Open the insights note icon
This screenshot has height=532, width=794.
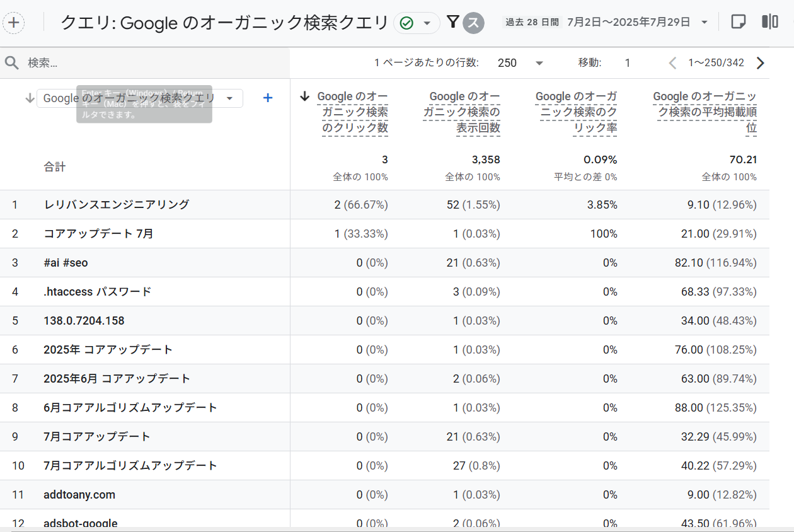pyautogui.click(x=738, y=22)
